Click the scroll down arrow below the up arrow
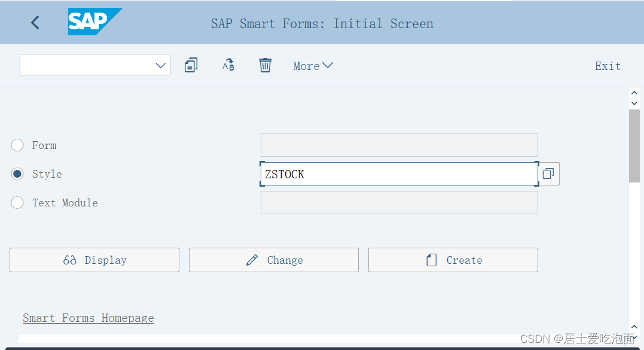This screenshot has width=644, height=350. coord(634,103)
